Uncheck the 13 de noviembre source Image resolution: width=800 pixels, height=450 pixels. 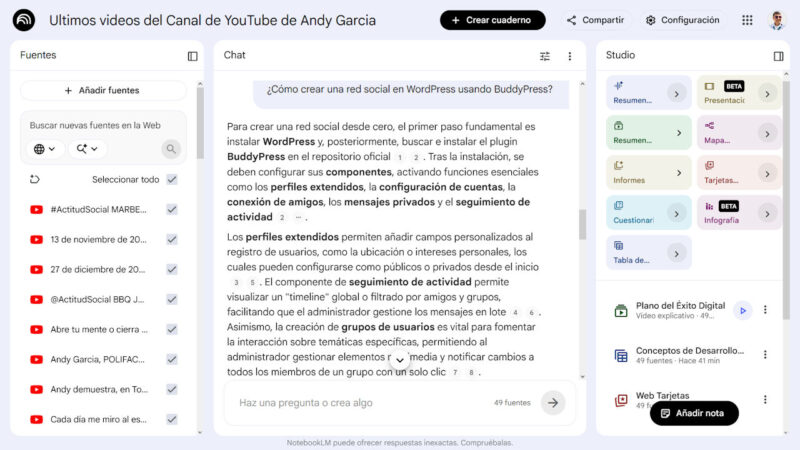[172, 239]
